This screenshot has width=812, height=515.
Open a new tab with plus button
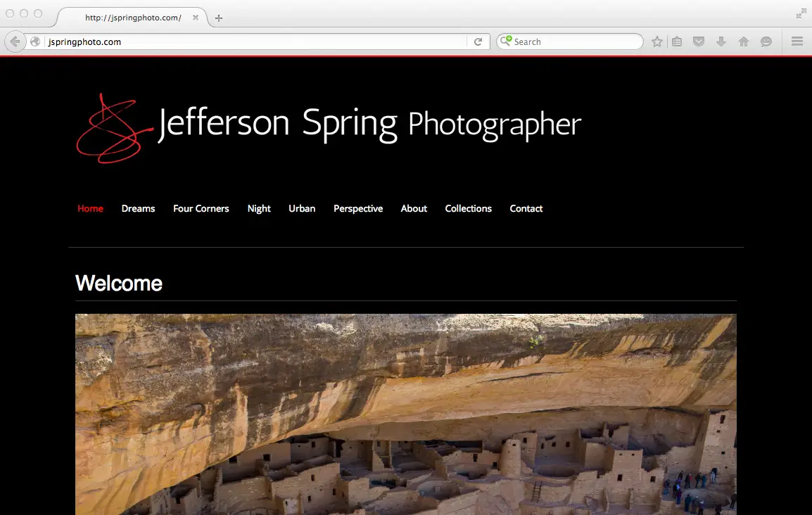click(219, 18)
